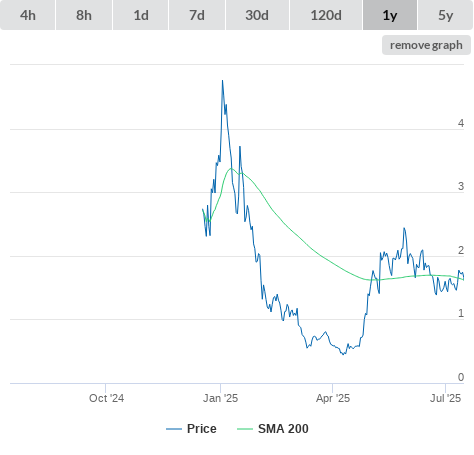Click the SMA 200 curve's peak

[231, 168]
